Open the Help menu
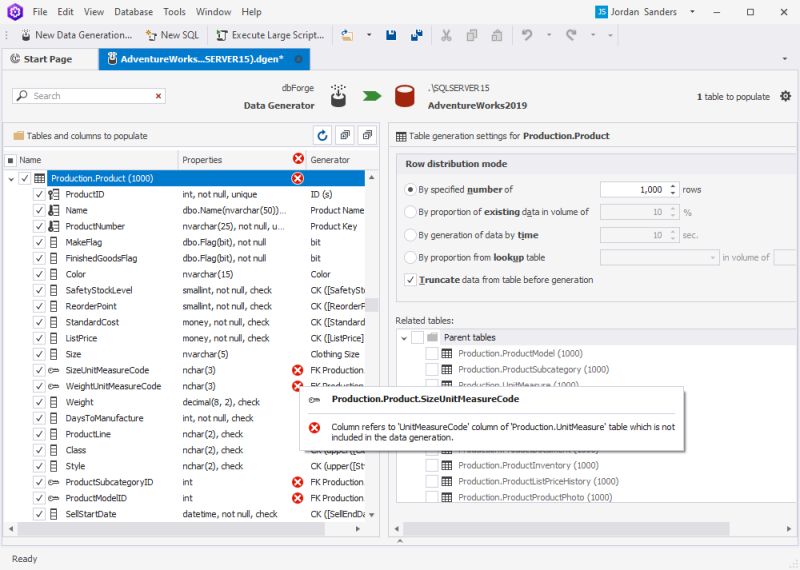Screen dimensions: 800x570 tap(252, 12)
